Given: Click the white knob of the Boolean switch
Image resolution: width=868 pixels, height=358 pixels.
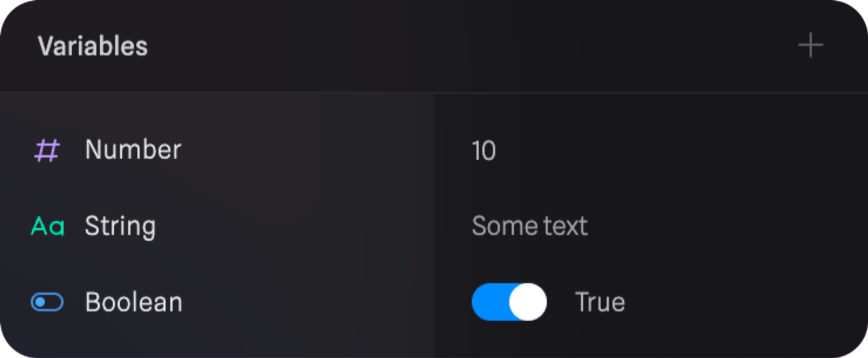Looking at the screenshot, I should tap(527, 302).
